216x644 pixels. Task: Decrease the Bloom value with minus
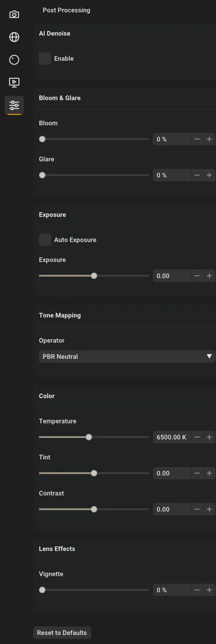click(x=197, y=139)
